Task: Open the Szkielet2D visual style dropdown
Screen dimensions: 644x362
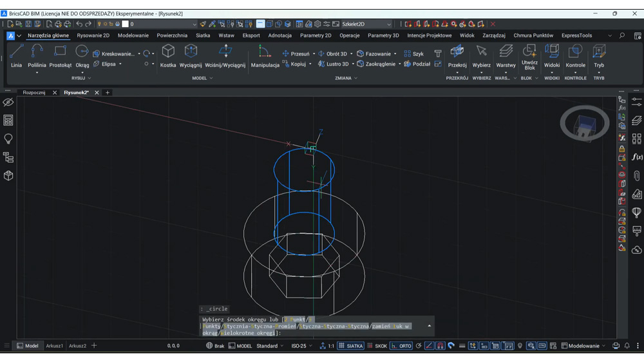Action: click(366, 24)
